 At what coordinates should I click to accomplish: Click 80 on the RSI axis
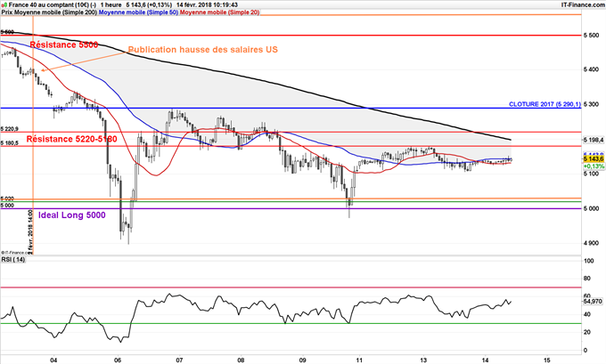(587, 279)
